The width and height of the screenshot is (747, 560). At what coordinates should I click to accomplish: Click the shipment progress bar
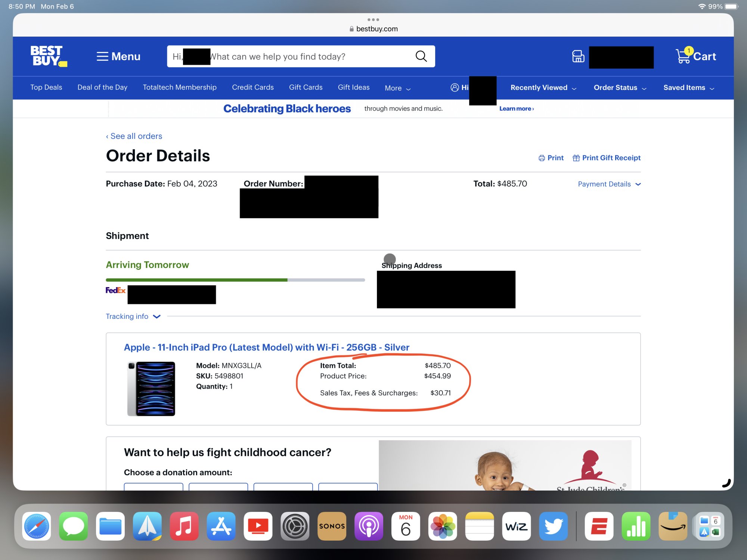[235, 280]
